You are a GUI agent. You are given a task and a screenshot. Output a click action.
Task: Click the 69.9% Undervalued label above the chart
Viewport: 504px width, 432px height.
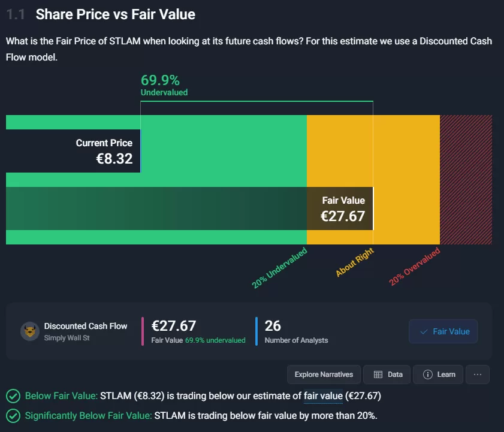(164, 84)
